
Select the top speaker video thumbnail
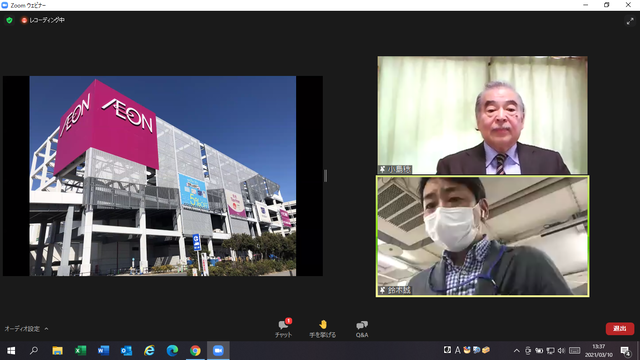[482, 115]
